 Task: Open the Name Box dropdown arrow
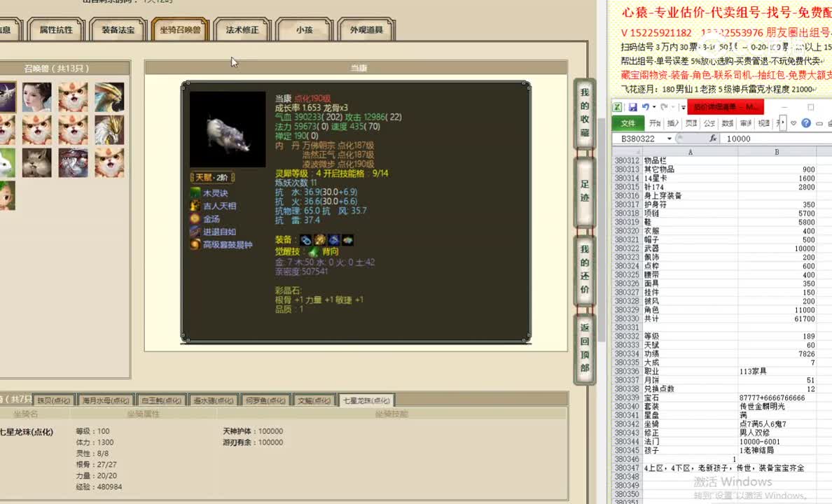point(669,139)
